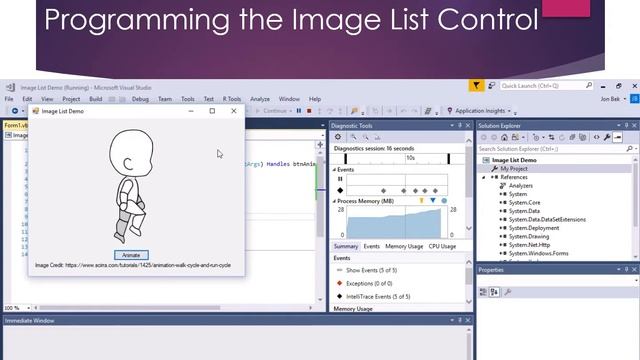Image resolution: width=640 pixels, height=360 pixels.
Task: Open Properties wrench icon in Solution Explorer toolbar
Action: coord(607,137)
